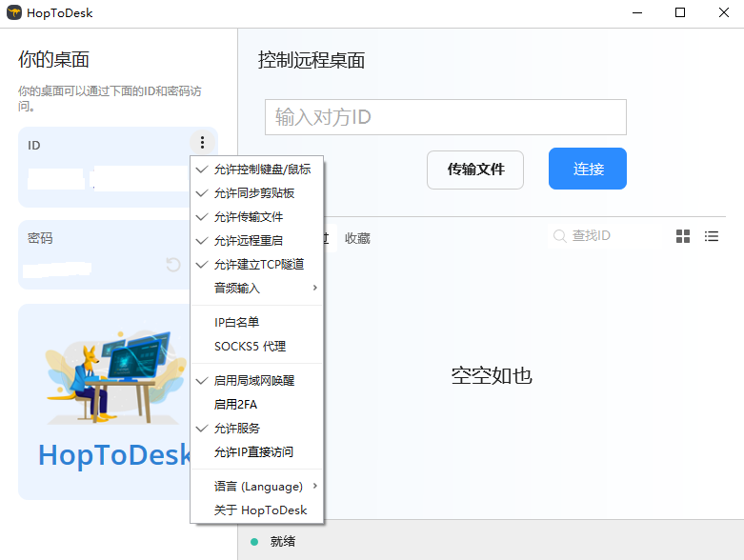Image resolution: width=744 pixels, height=560 pixels.
Task: Choose 关于 HopToDesk menu item
Action: tap(260, 510)
